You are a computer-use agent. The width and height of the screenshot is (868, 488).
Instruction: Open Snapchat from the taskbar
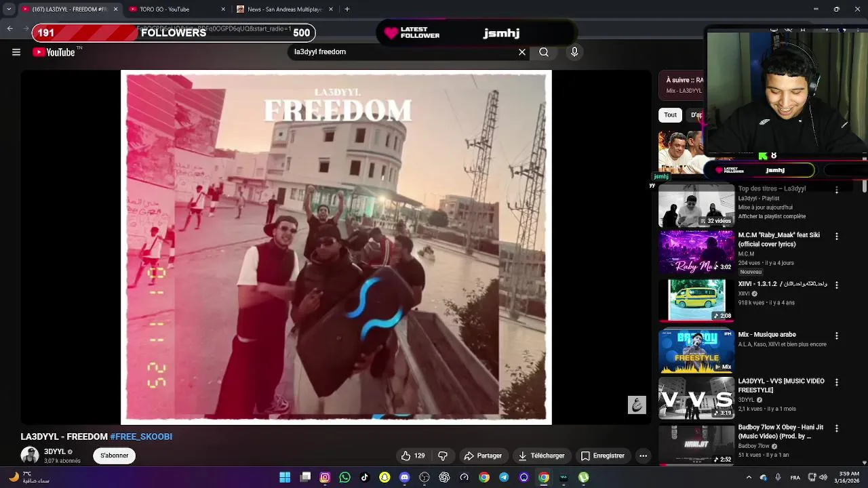(384, 477)
